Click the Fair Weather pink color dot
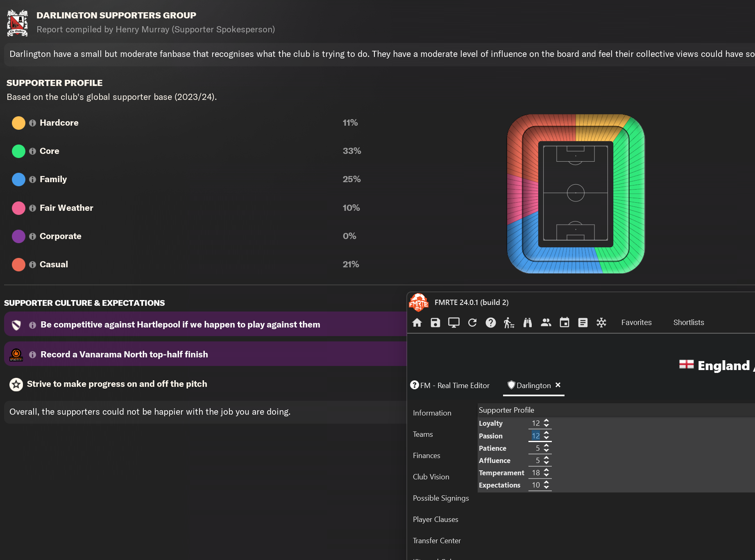This screenshot has width=755, height=560. click(x=18, y=208)
